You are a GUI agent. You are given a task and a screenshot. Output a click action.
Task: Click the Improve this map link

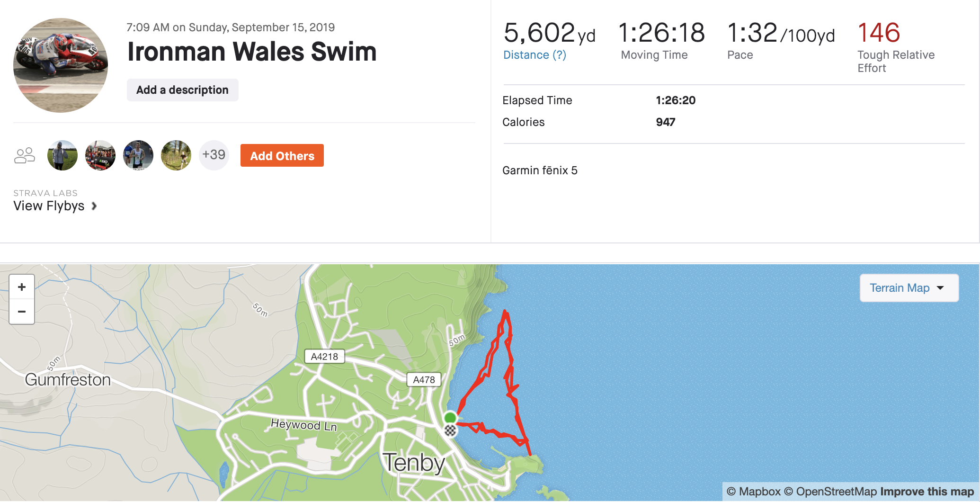[x=927, y=492]
